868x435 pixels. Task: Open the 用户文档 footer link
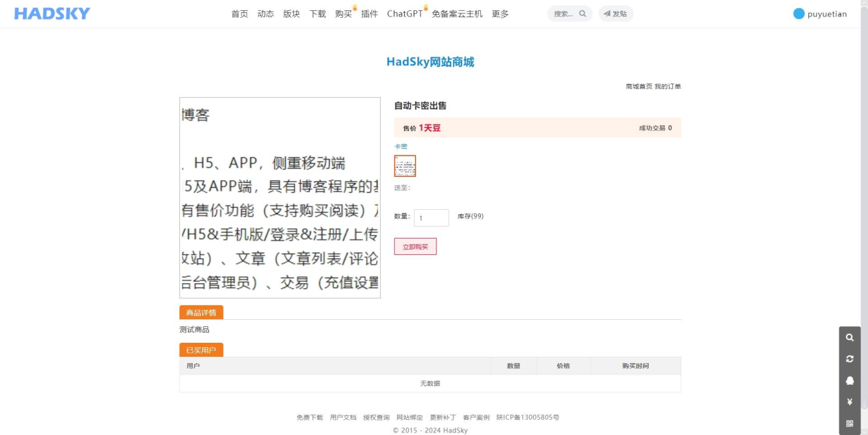click(x=343, y=418)
